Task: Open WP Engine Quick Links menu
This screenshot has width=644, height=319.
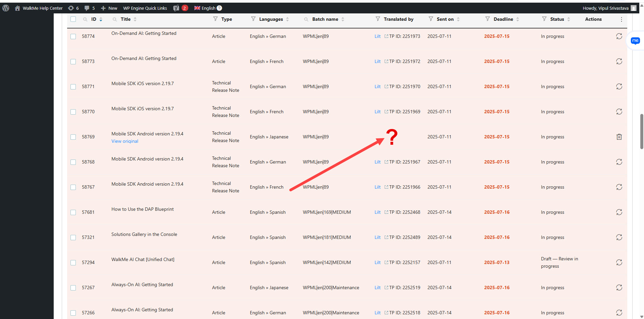Action: click(x=145, y=8)
